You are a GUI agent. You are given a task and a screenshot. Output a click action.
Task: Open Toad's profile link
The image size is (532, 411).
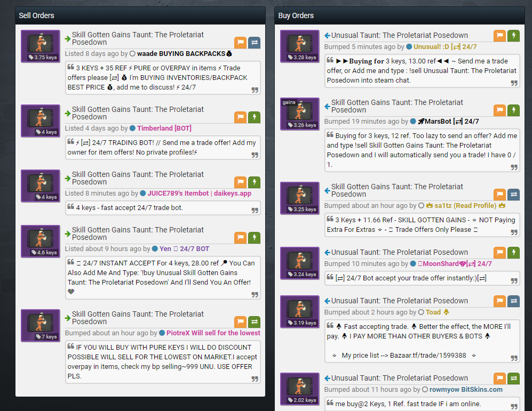pyautogui.click(x=437, y=312)
